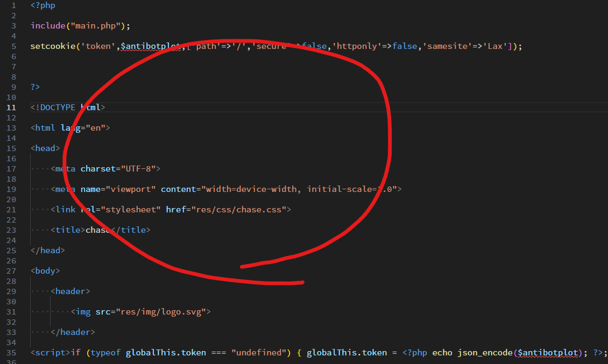This screenshot has width=608, height=364.
Task: Click line number 35 in gutter
Action: click(x=11, y=353)
